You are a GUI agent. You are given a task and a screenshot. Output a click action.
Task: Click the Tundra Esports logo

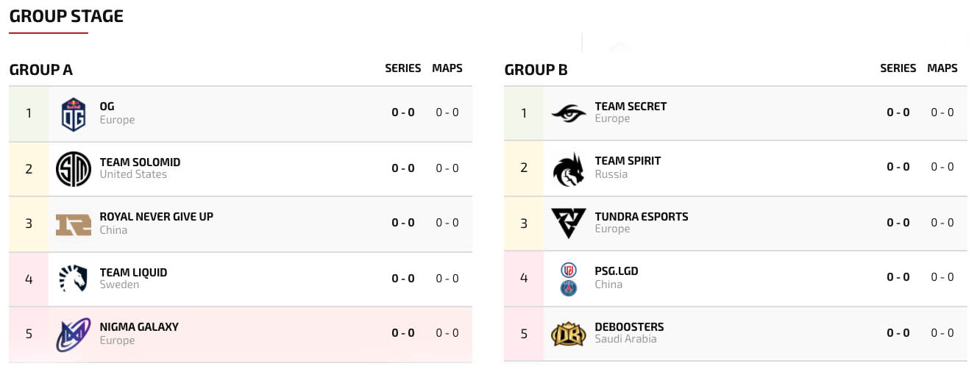(x=569, y=223)
